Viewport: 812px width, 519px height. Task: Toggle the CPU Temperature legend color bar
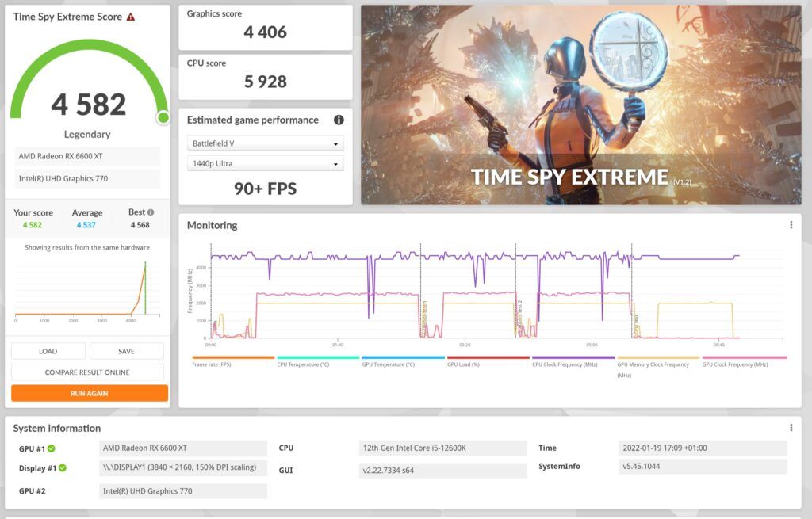click(x=318, y=357)
